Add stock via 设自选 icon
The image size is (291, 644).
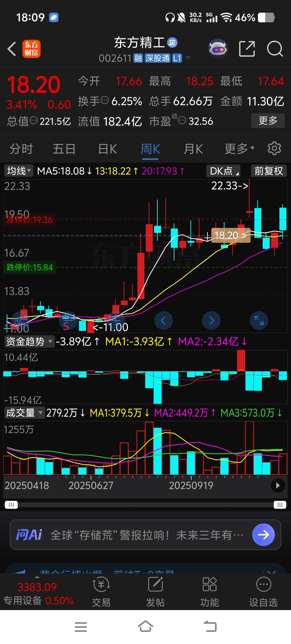pyautogui.click(x=264, y=592)
